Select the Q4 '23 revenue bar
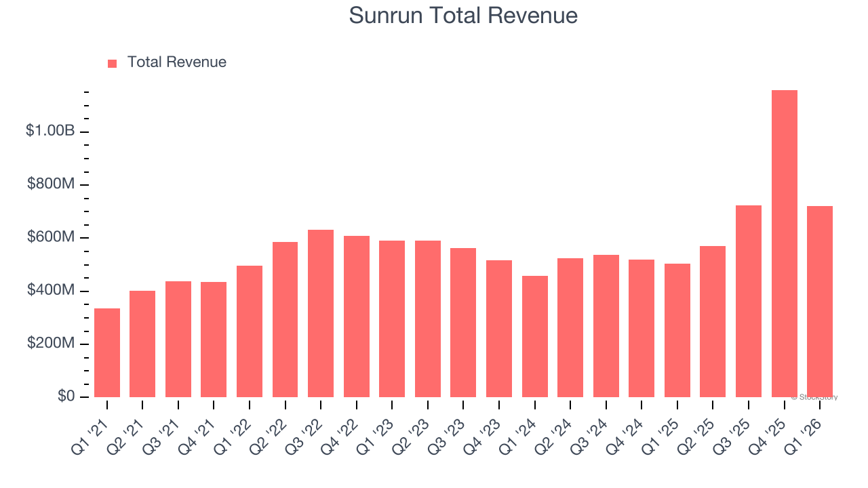The image size is (868, 488). tap(499, 329)
